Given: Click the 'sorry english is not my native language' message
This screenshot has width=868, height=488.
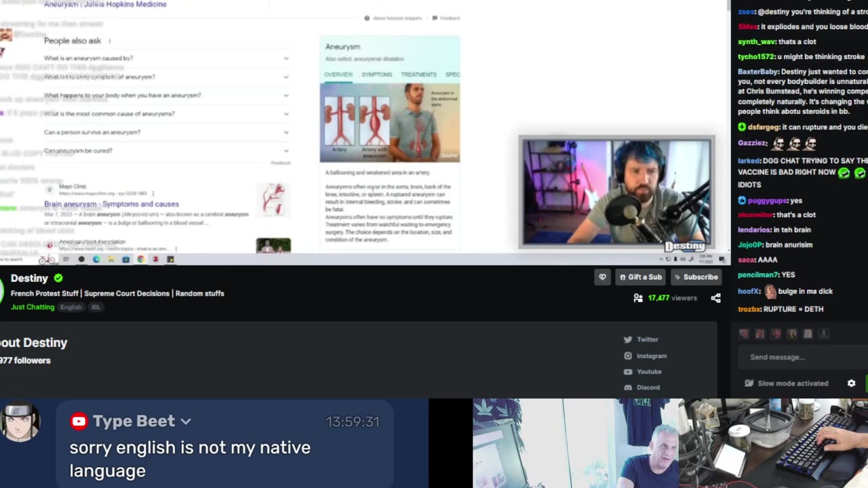Looking at the screenshot, I should tap(190, 459).
